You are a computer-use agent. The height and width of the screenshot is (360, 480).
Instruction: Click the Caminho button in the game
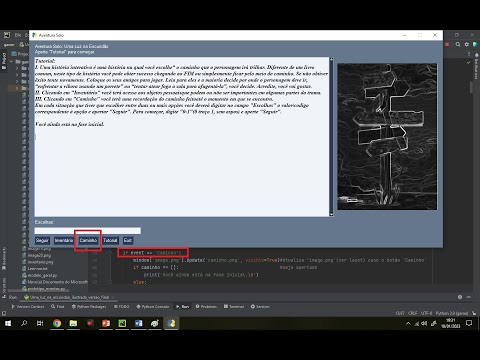coord(88,240)
